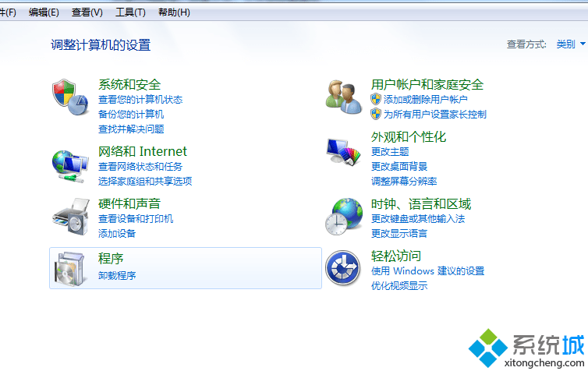Click the System and Security shield icon
Screen dimensions: 588x371
[70, 97]
